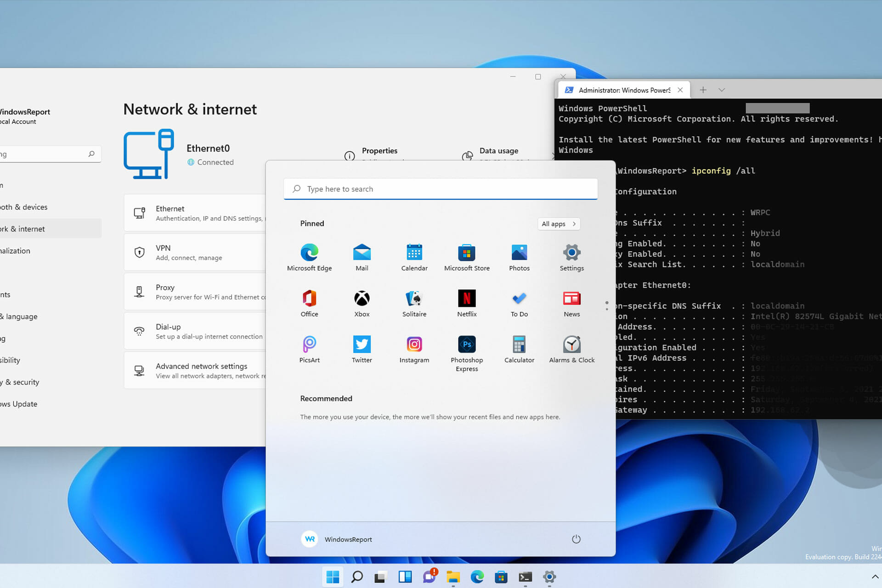The width and height of the screenshot is (882, 588).
Task: Open a new terminal tab
Action: click(703, 90)
